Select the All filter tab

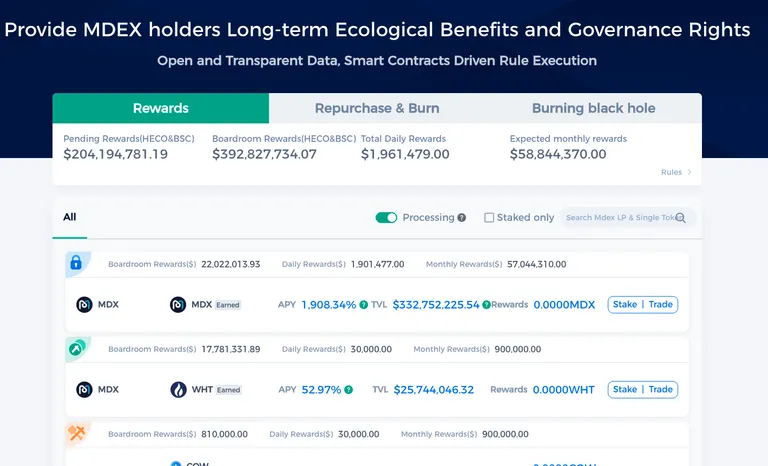click(x=70, y=217)
